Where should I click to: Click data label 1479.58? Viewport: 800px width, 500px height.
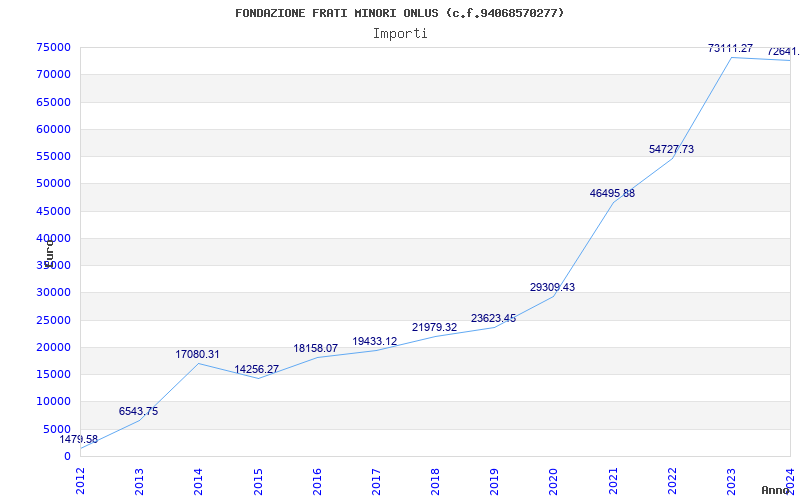click(79, 439)
